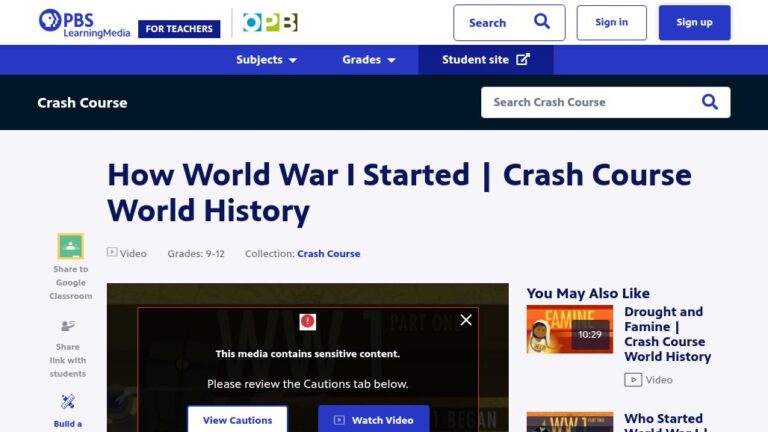768x432 pixels.
Task: Click the OPB station logo
Action: pyautogui.click(x=270, y=23)
